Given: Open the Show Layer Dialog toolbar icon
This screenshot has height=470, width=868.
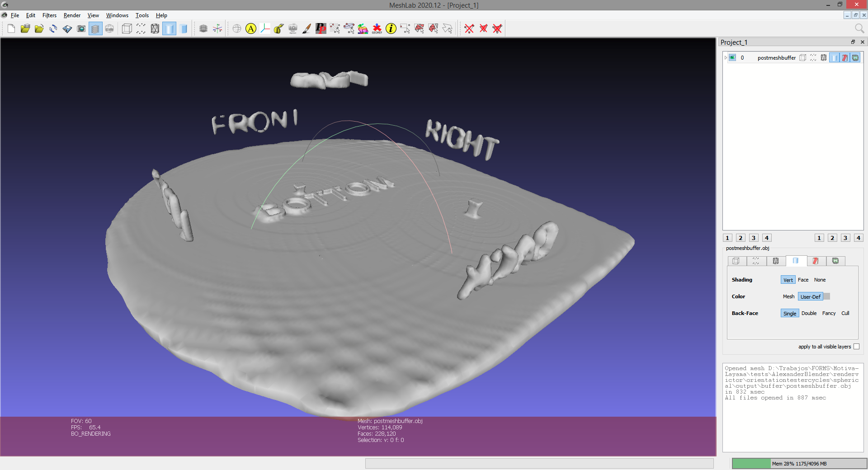Looking at the screenshot, I should pos(95,28).
